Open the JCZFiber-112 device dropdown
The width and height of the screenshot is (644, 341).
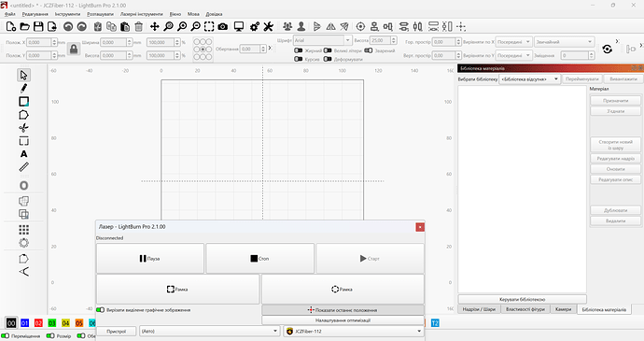click(x=354, y=331)
